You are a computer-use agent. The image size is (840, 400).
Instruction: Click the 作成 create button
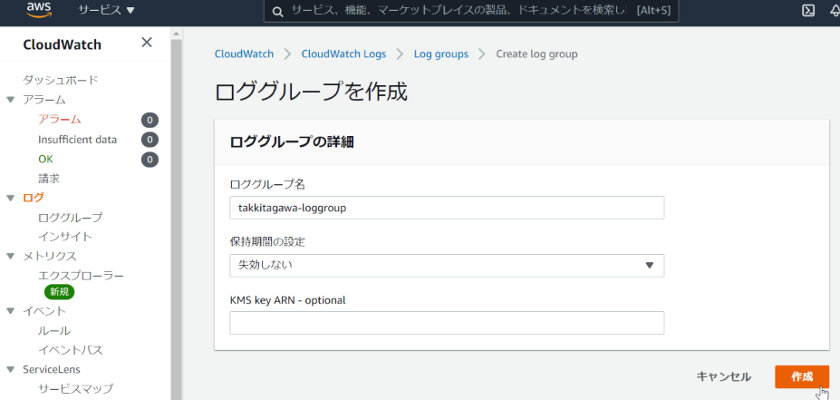802,376
